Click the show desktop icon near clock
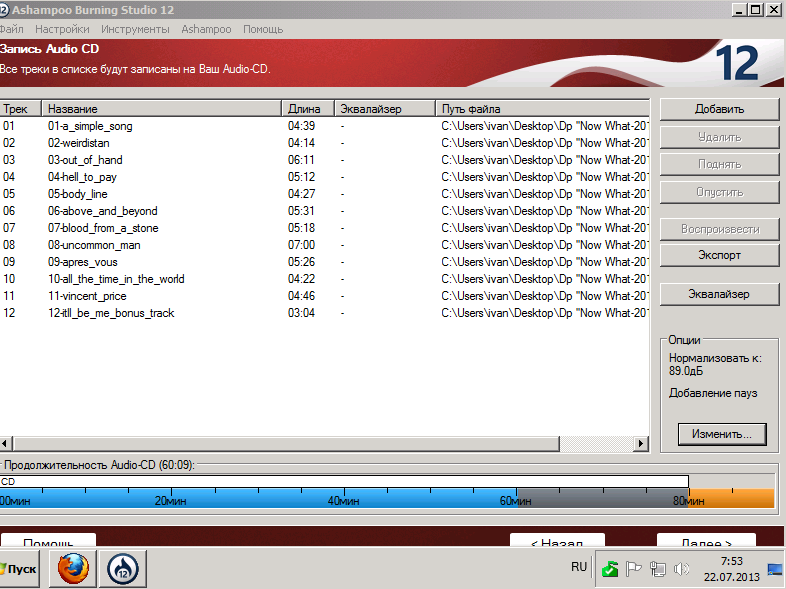The width and height of the screenshot is (786, 589). tap(775, 569)
